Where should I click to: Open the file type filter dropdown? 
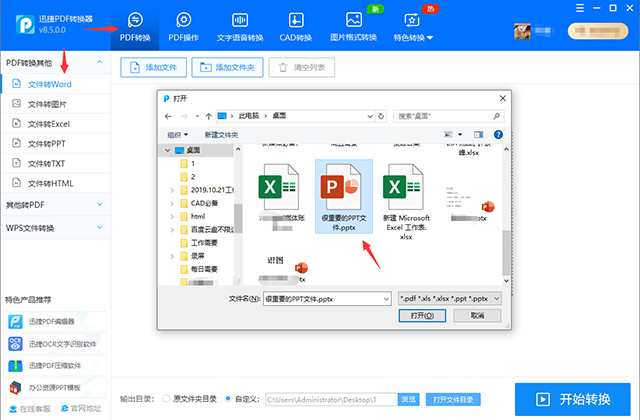(450, 299)
